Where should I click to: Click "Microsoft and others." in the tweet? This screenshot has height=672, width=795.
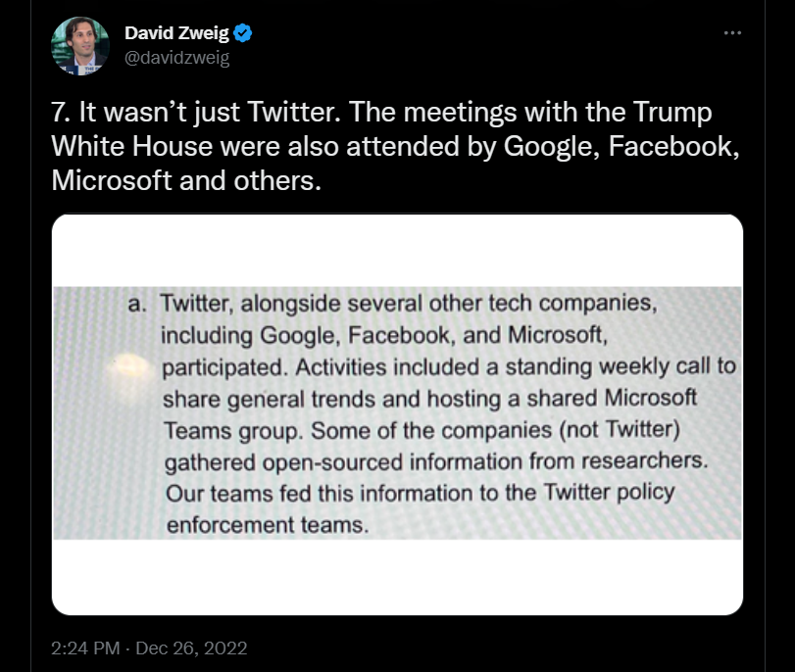(186, 181)
